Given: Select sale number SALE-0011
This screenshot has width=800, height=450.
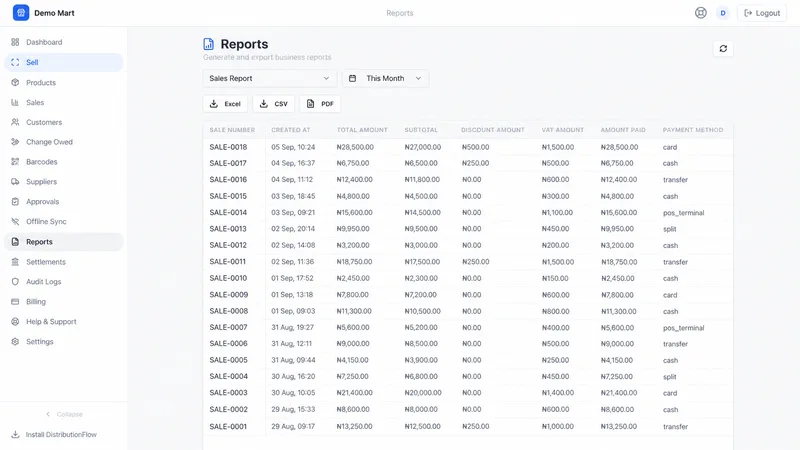Looking at the screenshot, I should tap(228, 261).
